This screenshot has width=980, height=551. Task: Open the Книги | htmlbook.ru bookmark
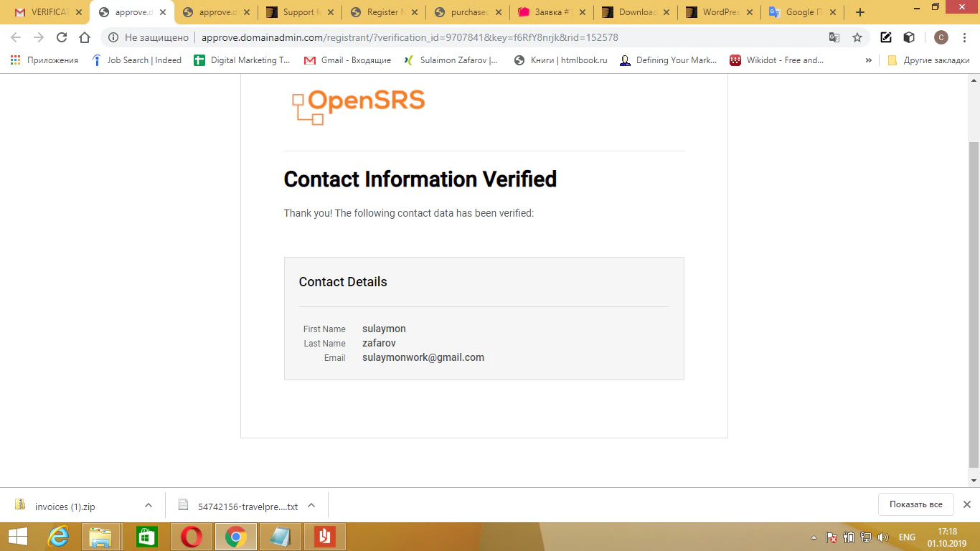click(x=561, y=60)
